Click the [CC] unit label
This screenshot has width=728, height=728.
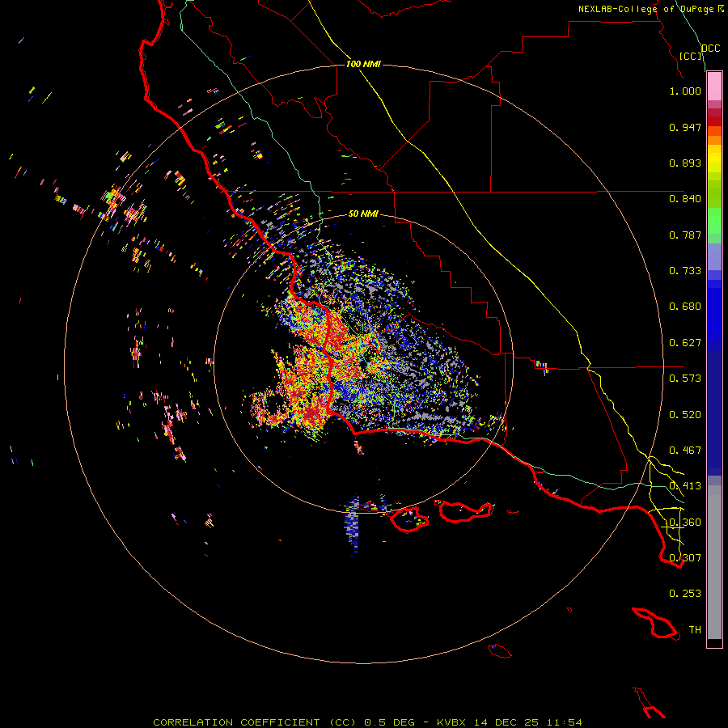691,56
